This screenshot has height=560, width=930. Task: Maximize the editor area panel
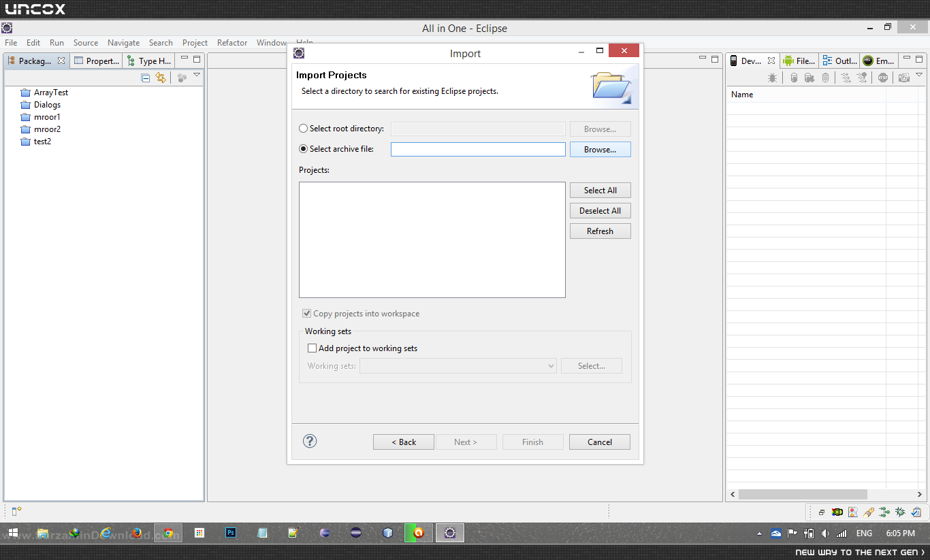pyautogui.click(x=715, y=59)
